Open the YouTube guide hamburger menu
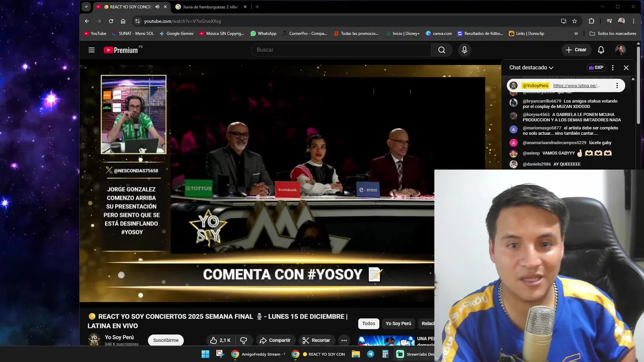The height and width of the screenshot is (362, 644). (x=92, y=50)
